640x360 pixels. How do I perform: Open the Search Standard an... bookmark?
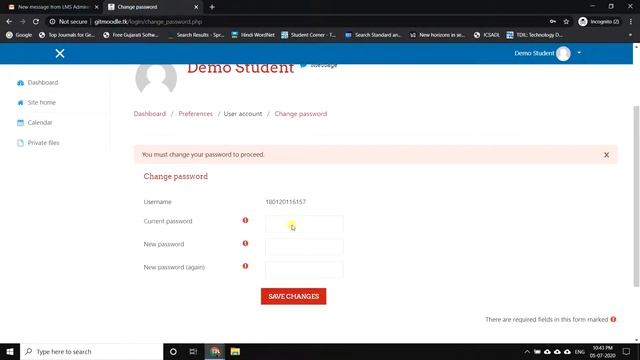point(373,35)
